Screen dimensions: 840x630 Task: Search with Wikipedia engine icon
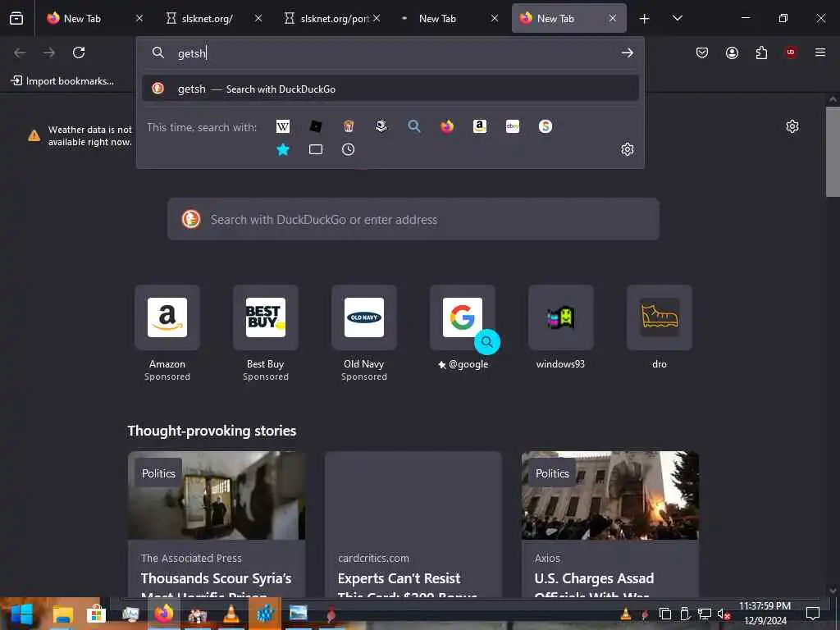[283, 126]
